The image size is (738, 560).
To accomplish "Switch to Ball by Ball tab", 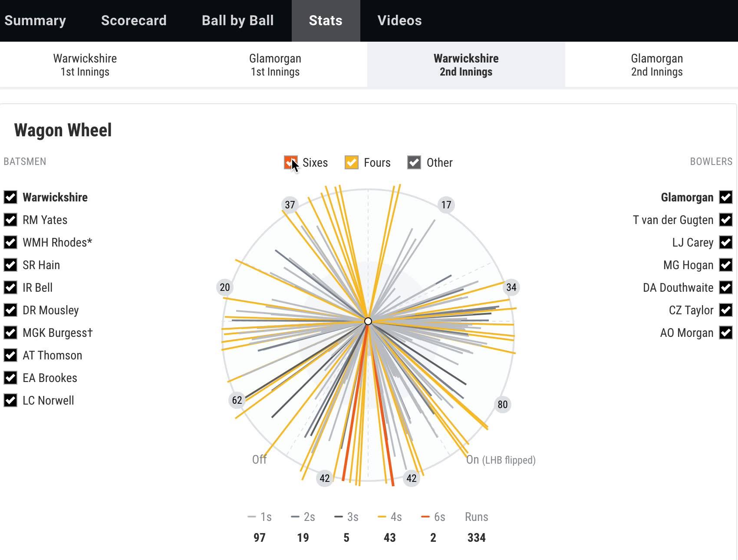I will coord(238,20).
